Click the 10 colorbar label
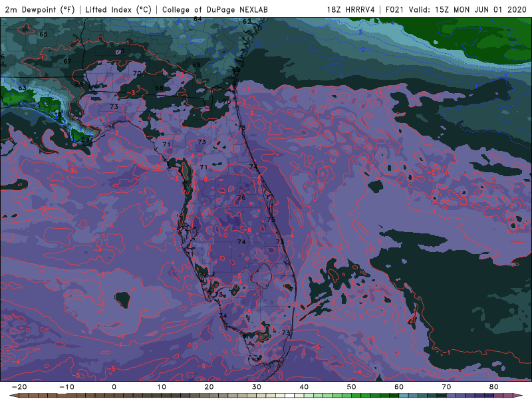Screen dimensions: 532x399 coord(162,387)
